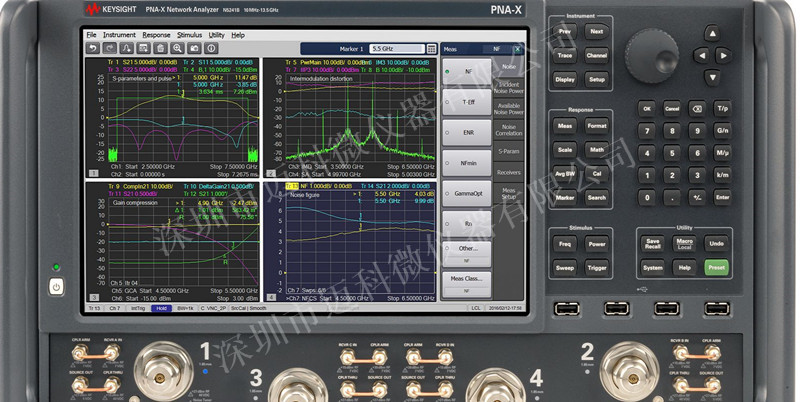Click the Hold indicator in the status bar
The height and width of the screenshot is (402, 800).
[x=161, y=308]
